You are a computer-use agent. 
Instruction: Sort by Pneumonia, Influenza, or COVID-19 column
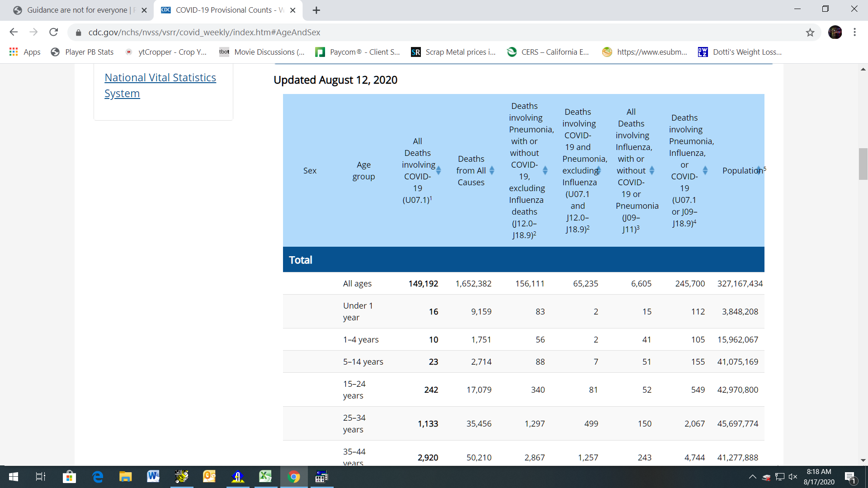(x=705, y=170)
